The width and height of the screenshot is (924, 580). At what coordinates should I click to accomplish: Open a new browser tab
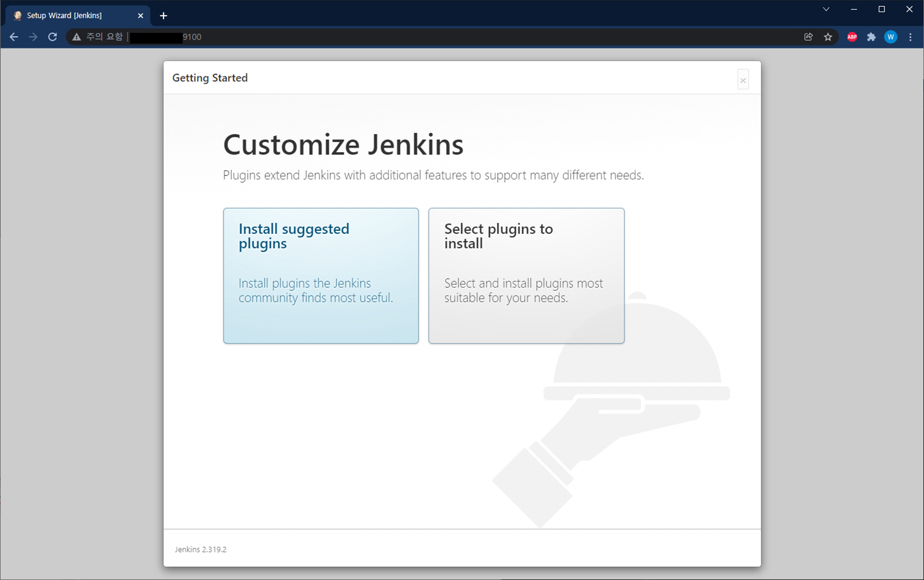163,16
